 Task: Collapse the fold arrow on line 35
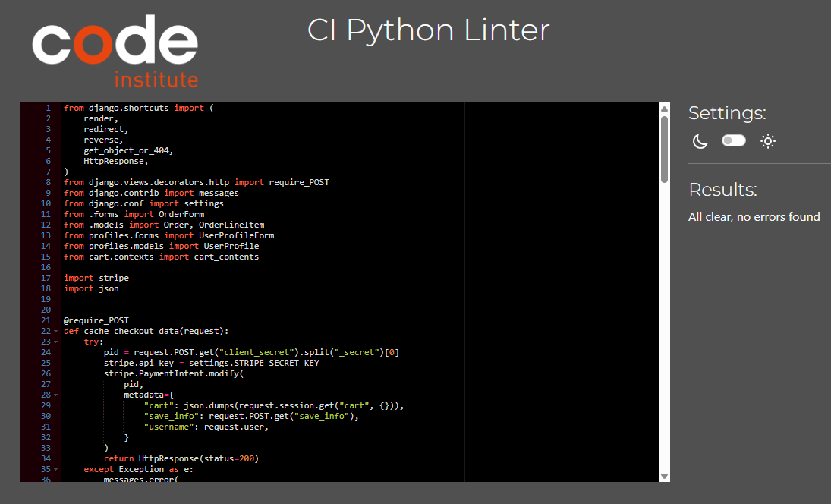pyautogui.click(x=55, y=469)
